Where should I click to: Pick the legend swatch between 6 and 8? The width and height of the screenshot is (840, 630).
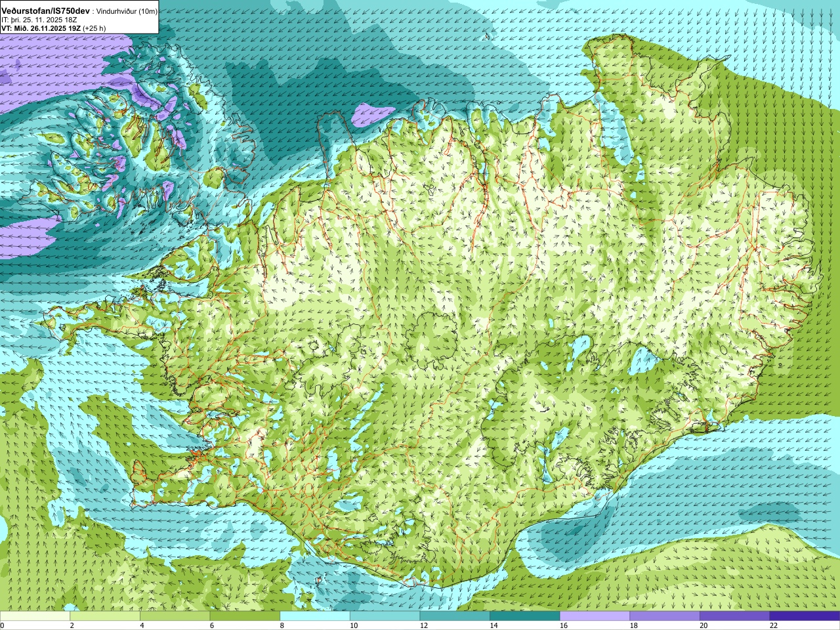point(245,616)
